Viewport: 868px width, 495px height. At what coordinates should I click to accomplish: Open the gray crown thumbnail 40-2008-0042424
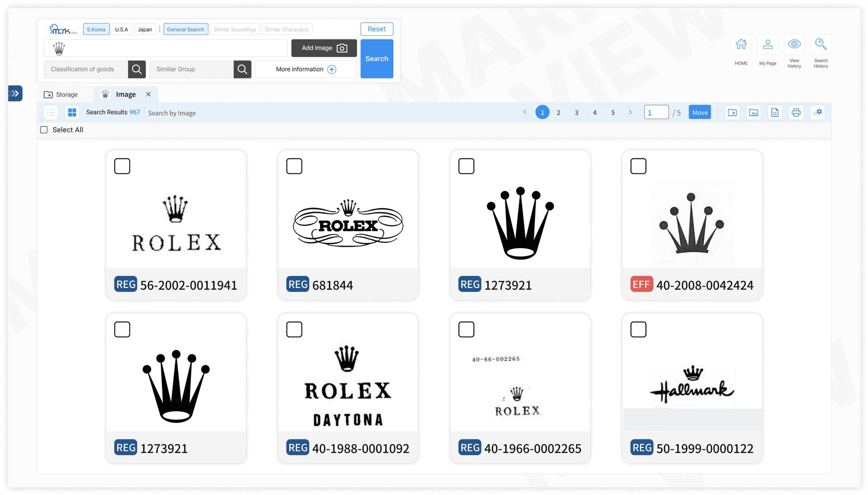point(692,223)
